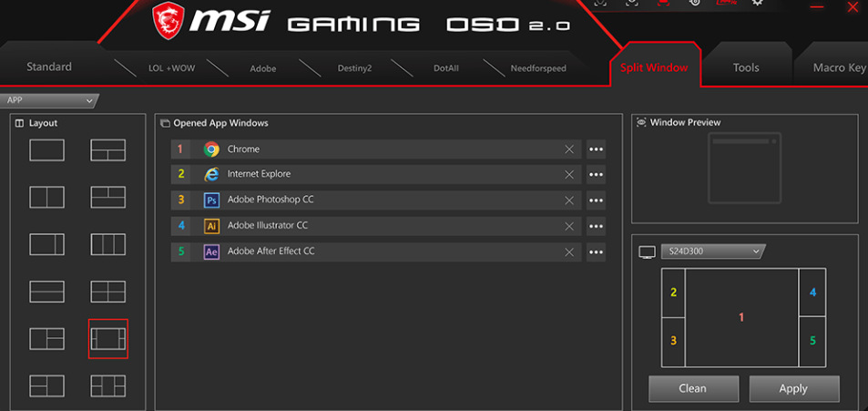Image resolution: width=868 pixels, height=411 pixels.
Task: Open settings via the gear icon
Action: pyautogui.click(x=757, y=2)
